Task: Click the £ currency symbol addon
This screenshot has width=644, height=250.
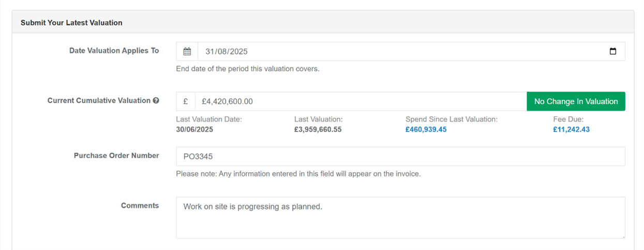Action: pyautogui.click(x=185, y=101)
